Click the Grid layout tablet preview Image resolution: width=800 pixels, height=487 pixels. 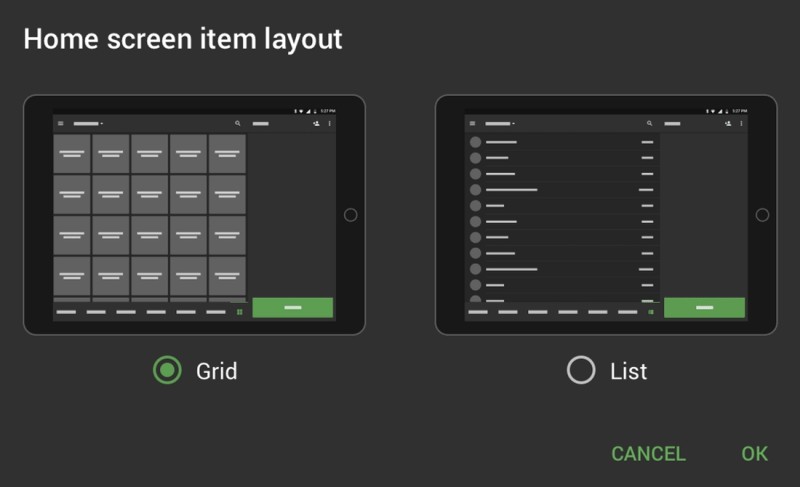click(x=194, y=215)
